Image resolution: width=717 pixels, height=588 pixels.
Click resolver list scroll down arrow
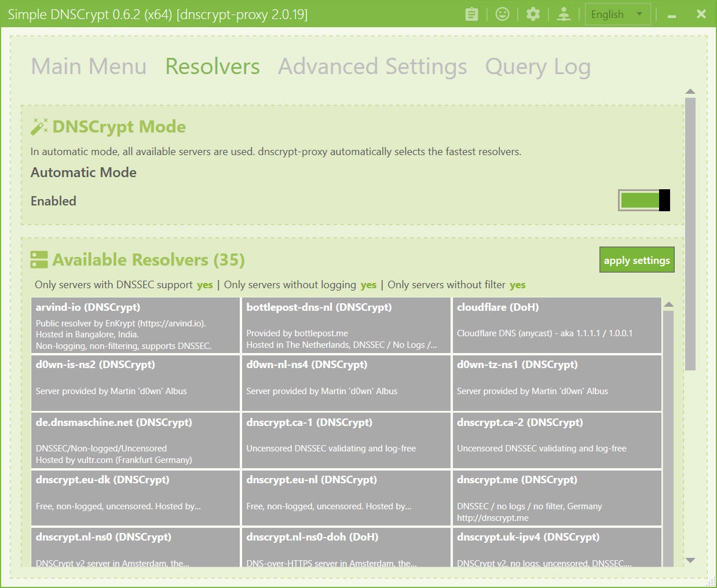point(690,560)
